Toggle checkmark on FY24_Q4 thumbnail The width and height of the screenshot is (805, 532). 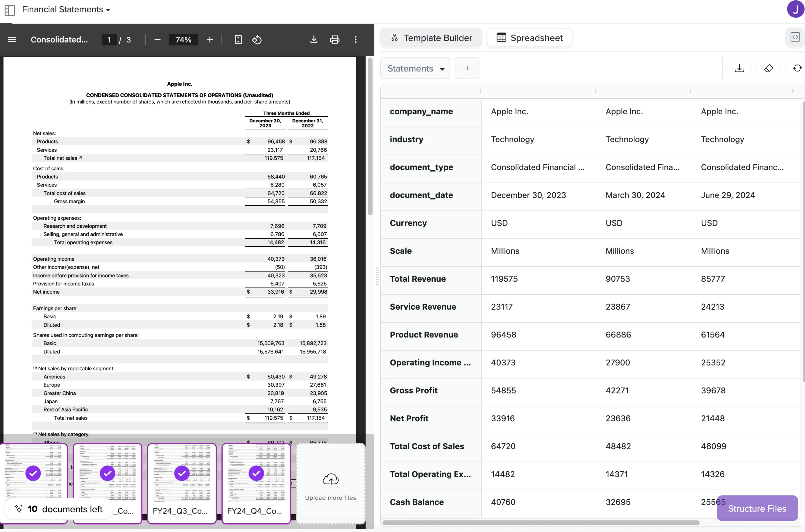pyautogui.click(x=256, y=473)
